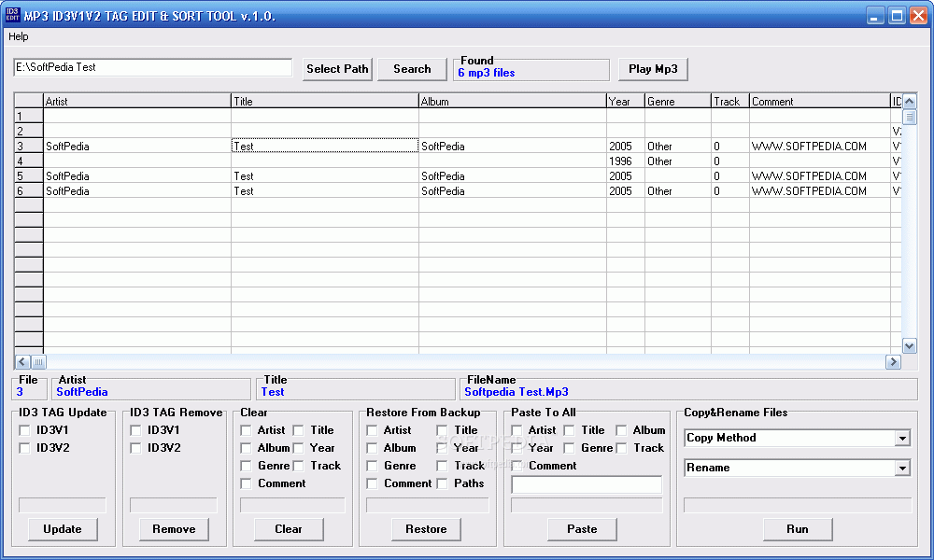
Task: Click the Update button
Action: point(63,529)
